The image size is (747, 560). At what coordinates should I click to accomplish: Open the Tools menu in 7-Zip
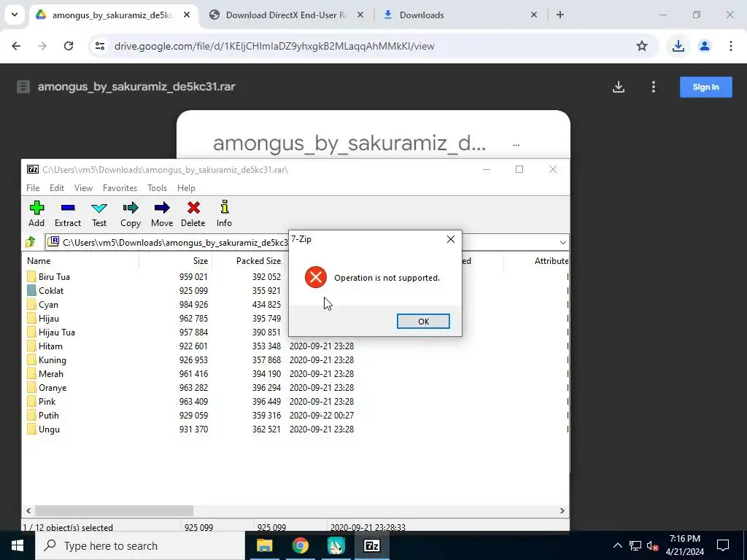[158, 188]
